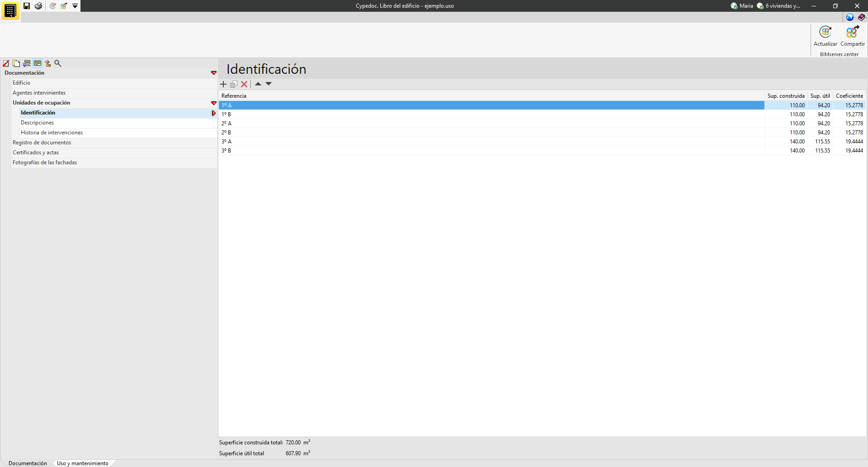Save the project with the floppy disk icon
The image size is (868, 467).
(x=27, y=6)
